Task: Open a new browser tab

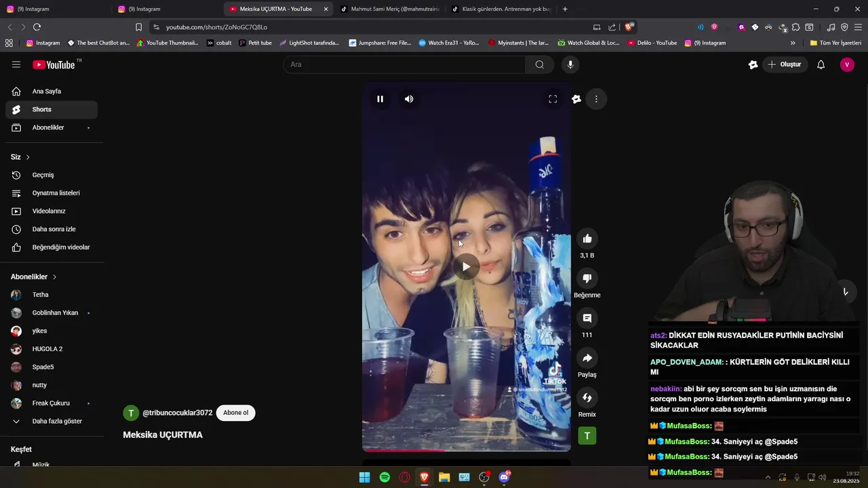Action: pos(565,9)
